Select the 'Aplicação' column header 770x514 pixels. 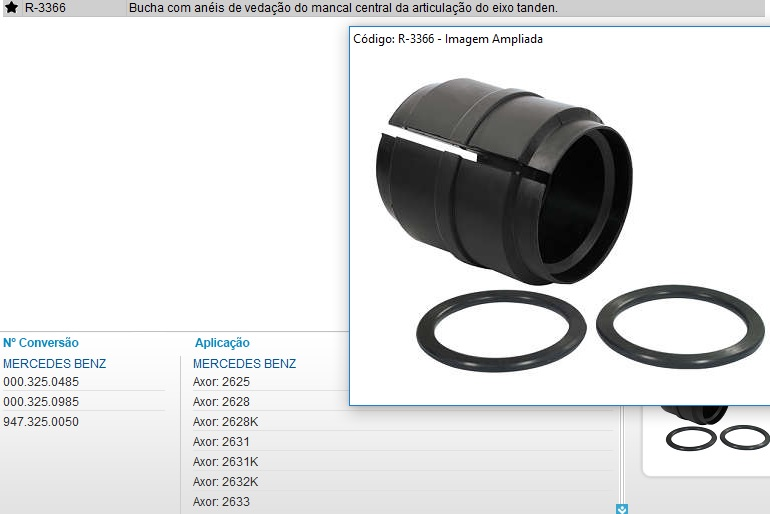222,343
